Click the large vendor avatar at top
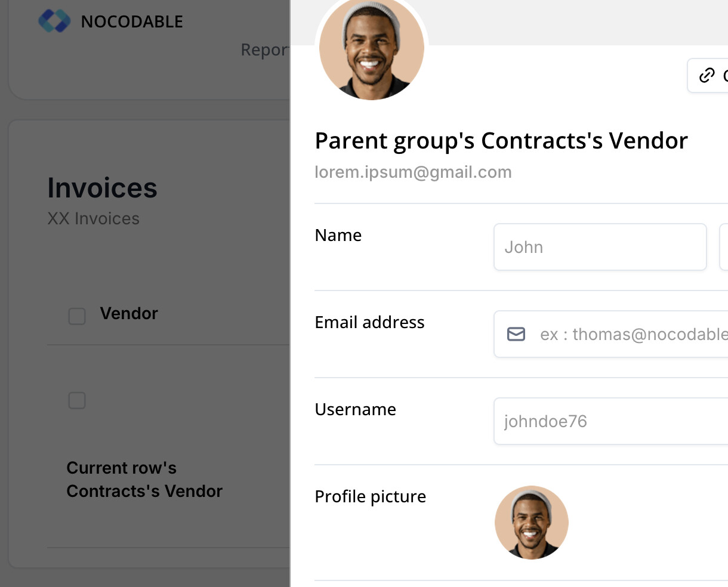This screenshot has height=587, width=728. [372, 50]
